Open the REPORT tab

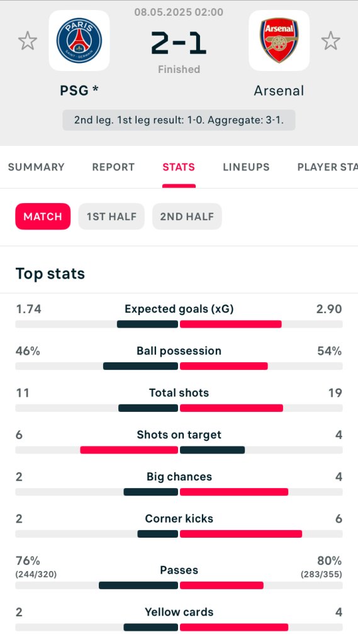click(x=113, y=167)
